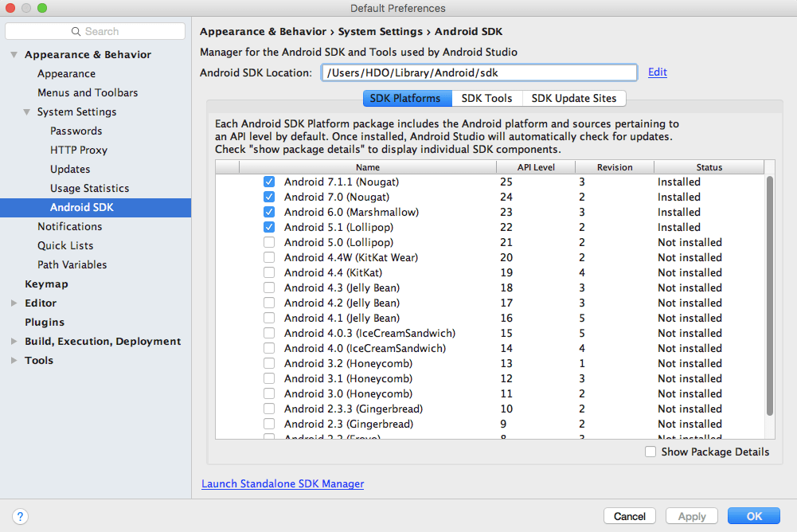The width and height of the screenshot is (797, 532).
Task: Check Android 4.4 (KitKat) platform
Action: 269,272
